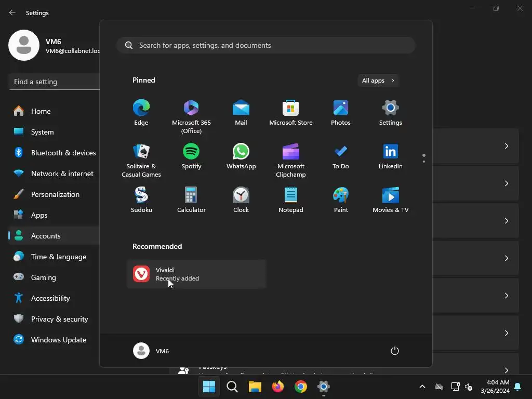Open Edge from pinned apps

[x=141, y=113]
